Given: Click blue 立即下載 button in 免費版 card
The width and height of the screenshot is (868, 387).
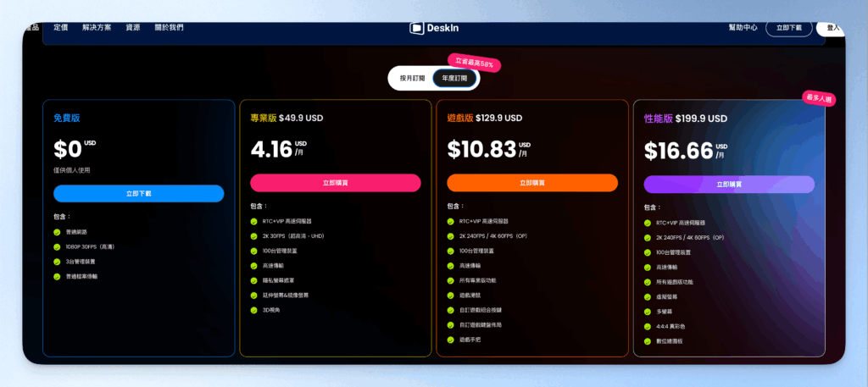Looking at the screenshot, I should 138,193.
